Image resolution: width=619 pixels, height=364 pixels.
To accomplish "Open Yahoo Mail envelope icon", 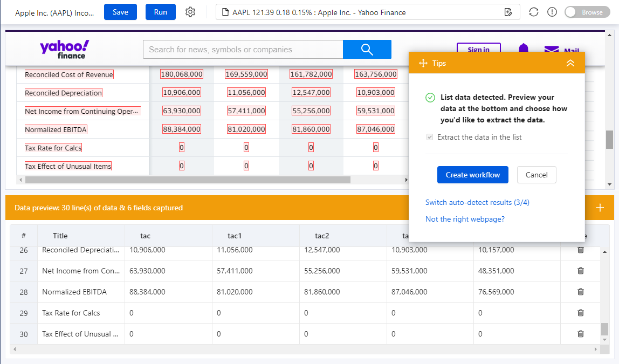I will (x=552, y=49).
